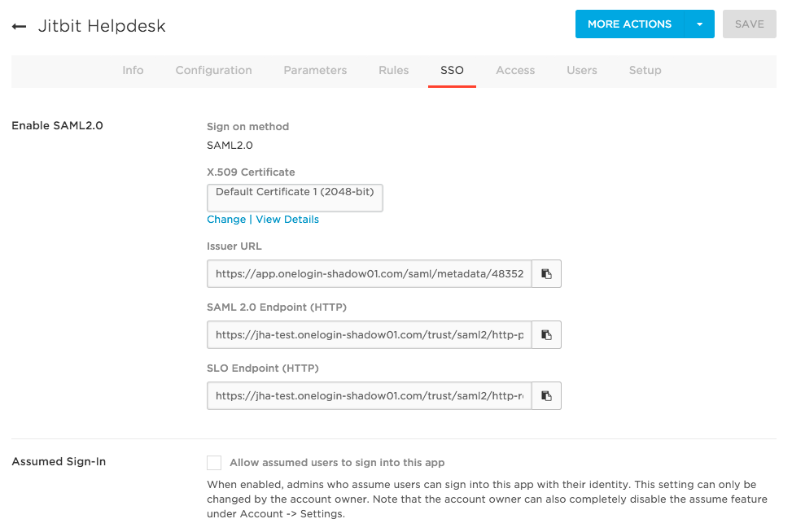The width and height of the screenshot is (792, 532).
Task: View Details of the certificate
Action: coord(287,219)
